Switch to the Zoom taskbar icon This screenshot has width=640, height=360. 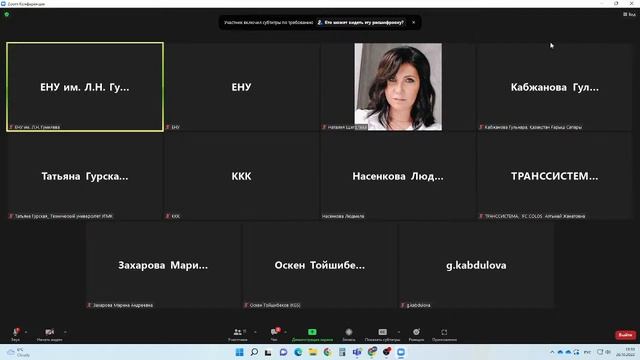pyautogui.click(x=401, y=352)
